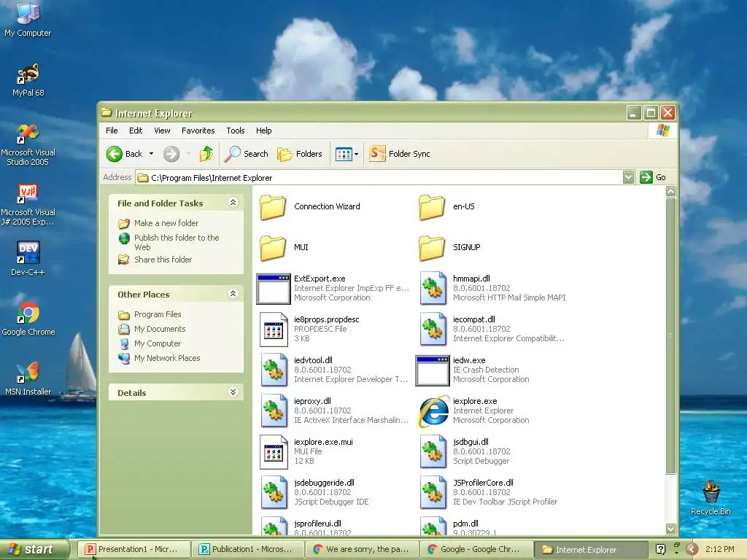The width and height of the screenshot is (747, 560).
Task: Select the en-US folder icon
Action: pos(432,206)
